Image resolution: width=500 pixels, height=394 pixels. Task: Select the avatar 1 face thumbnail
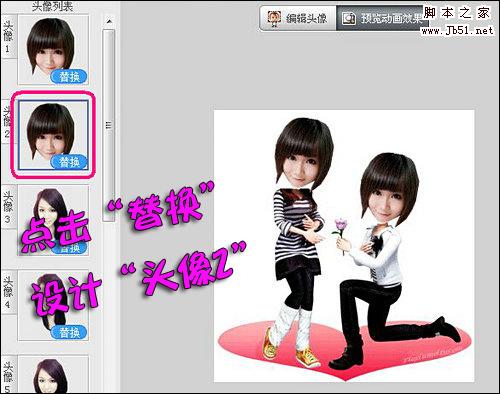coord(53,49)
